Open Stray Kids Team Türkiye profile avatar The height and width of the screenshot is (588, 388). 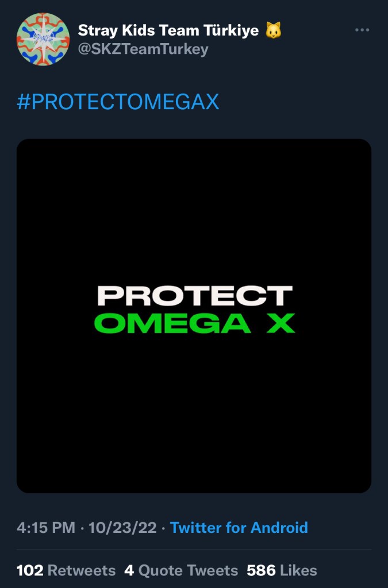point(43,39)
